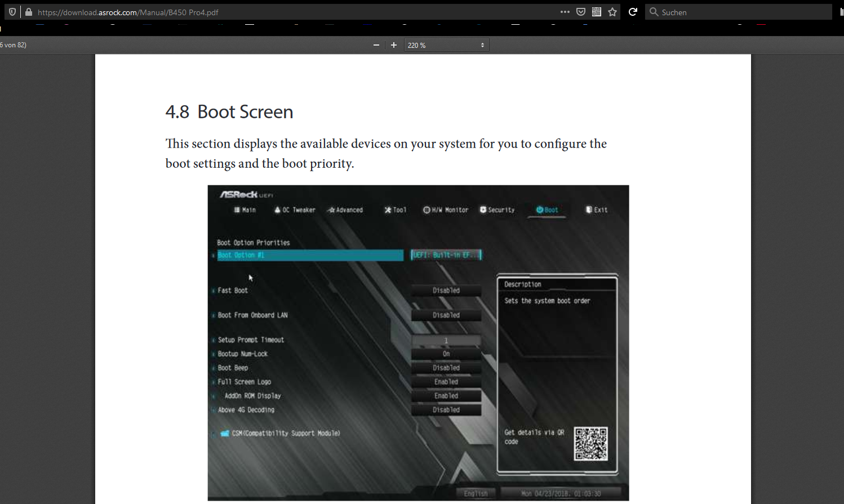Click the OC Tweaker tab in UEFI image

click(x=295, y=210)
